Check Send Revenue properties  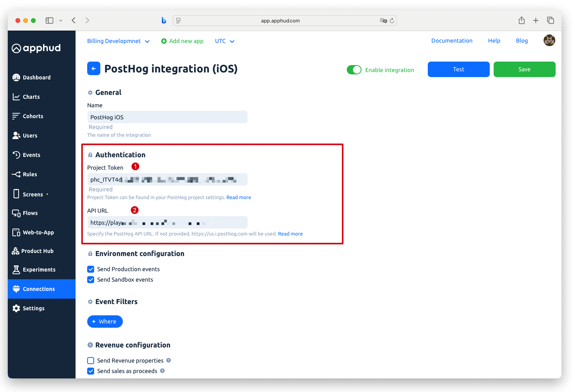pos(91,361)
